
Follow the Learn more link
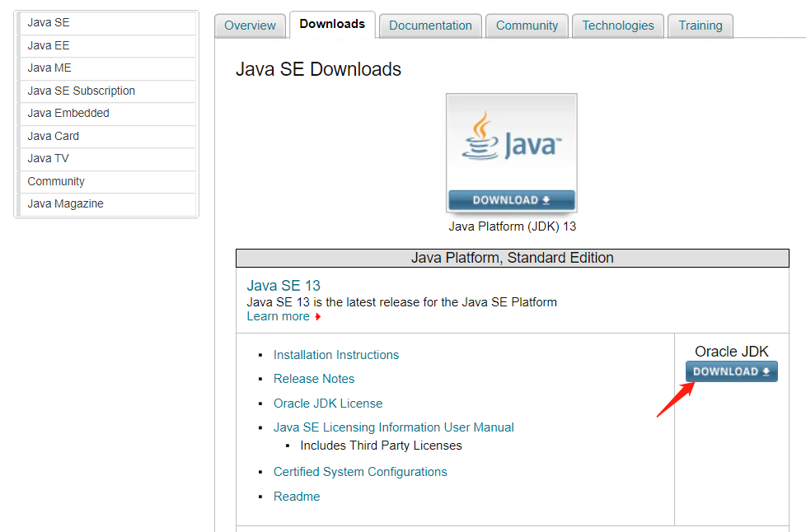click(x=278, y=316)
